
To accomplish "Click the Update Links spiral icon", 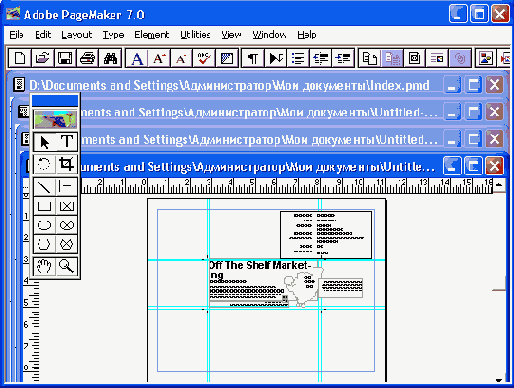I will point(460,58).
